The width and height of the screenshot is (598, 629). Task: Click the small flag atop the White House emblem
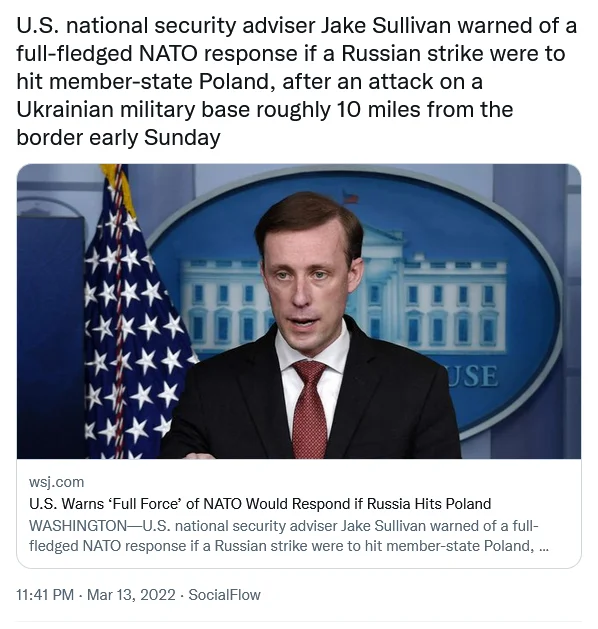point(350,198)
